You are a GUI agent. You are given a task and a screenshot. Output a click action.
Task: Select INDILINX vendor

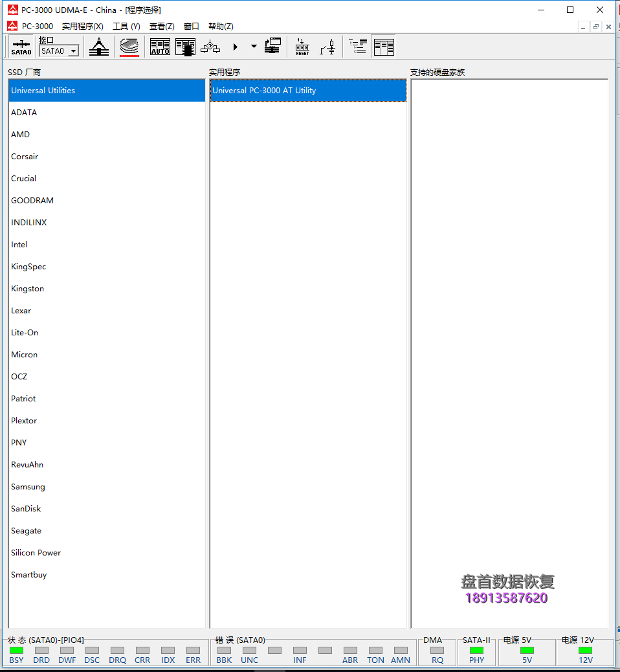[x=107, y=223]
